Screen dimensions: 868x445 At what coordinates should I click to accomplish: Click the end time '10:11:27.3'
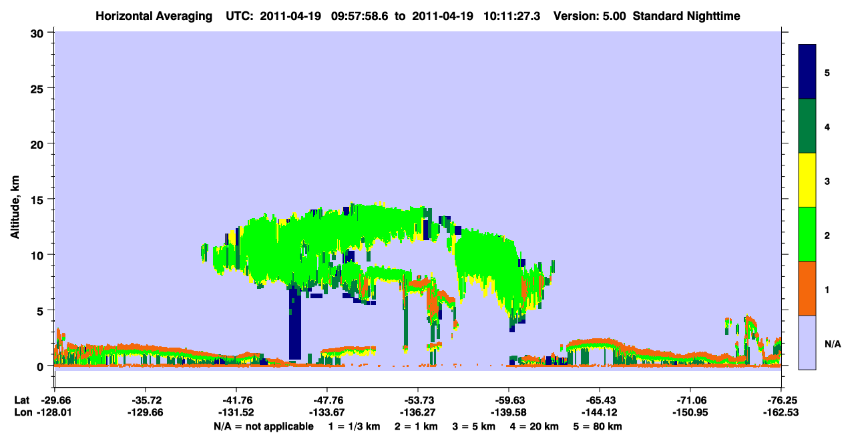511,15
